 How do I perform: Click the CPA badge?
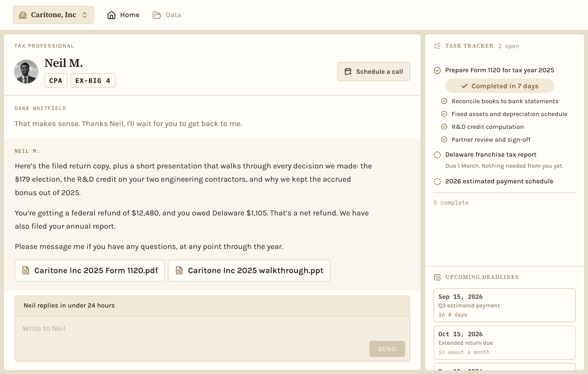point(56,81)
